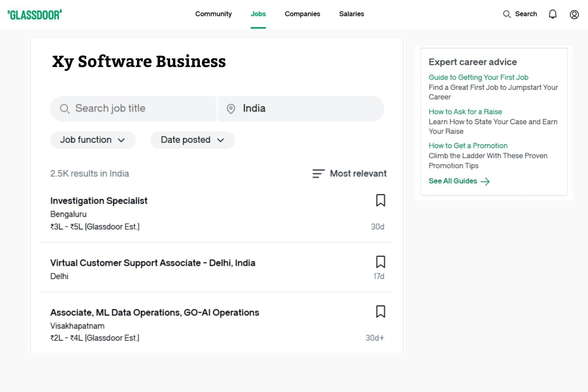Open the Most relevant sort menu
This screenshot has width=588, height=392.
(x=349, y=173)
